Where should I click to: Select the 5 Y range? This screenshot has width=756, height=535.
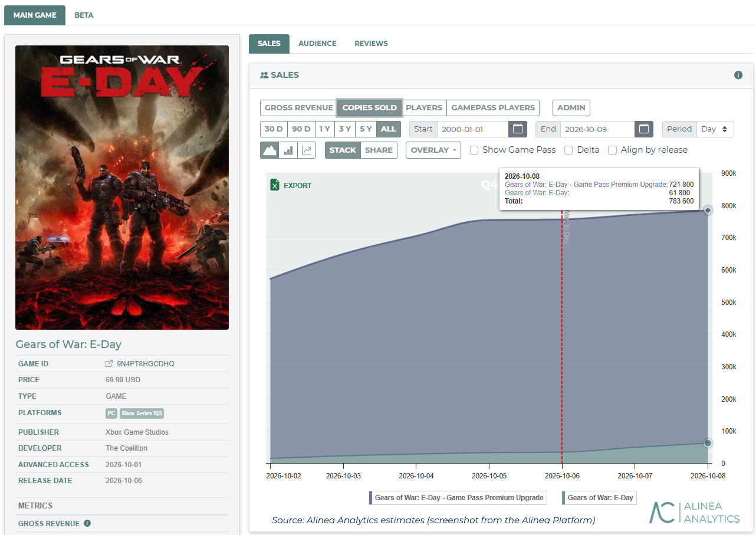366,129
